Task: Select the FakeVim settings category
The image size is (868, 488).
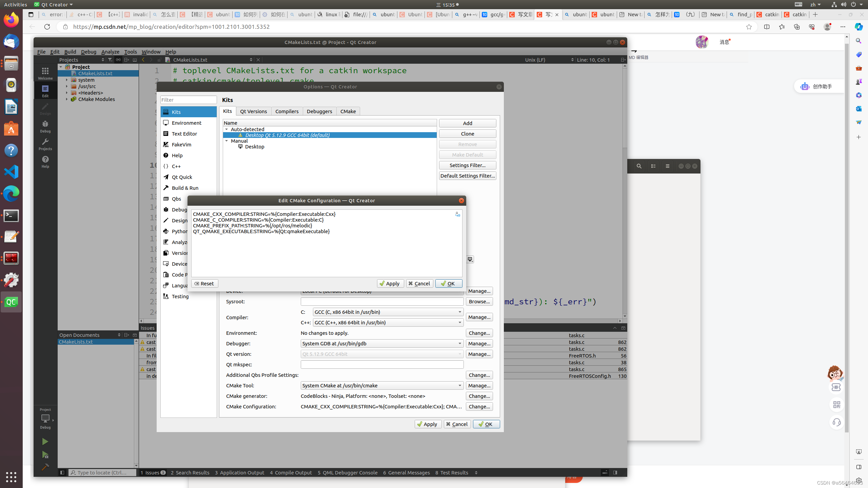Action: pyautogui.click(x=182, y=144)
